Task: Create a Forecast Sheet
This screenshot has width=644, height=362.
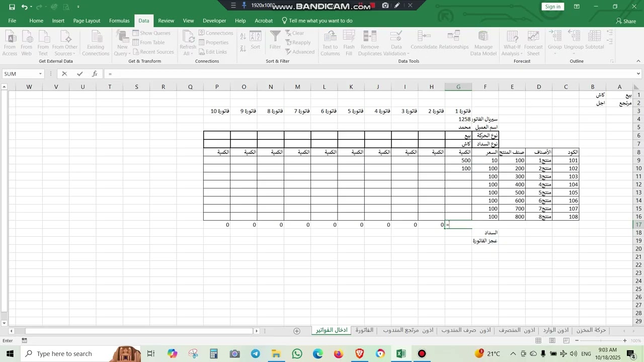Action: tap(533, 44)
